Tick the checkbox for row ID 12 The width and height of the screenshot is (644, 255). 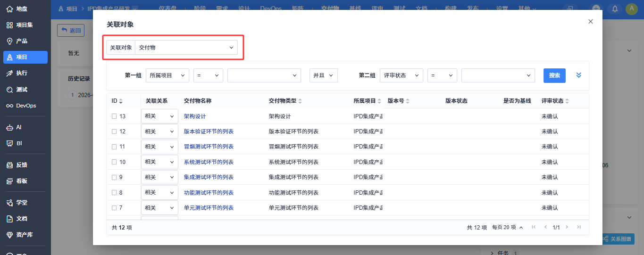point(114,132)
